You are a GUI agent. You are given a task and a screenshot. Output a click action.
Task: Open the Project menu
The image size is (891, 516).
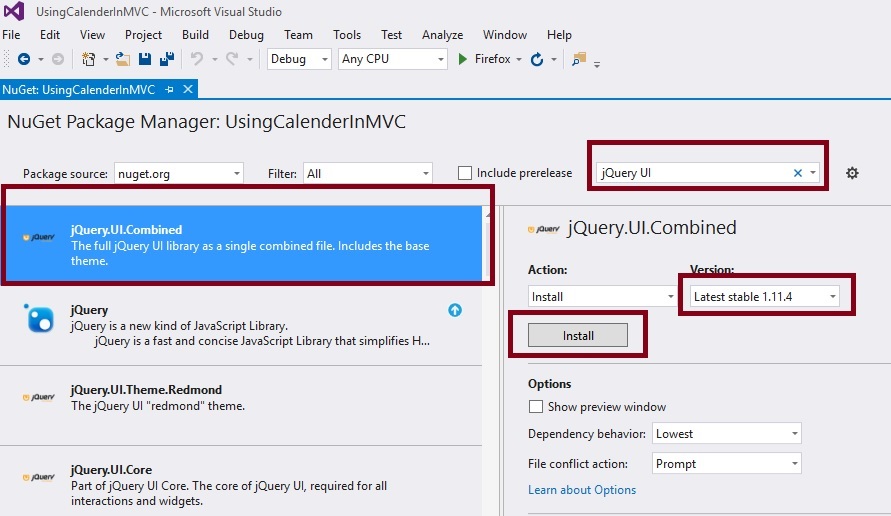[x=143, y=35]
